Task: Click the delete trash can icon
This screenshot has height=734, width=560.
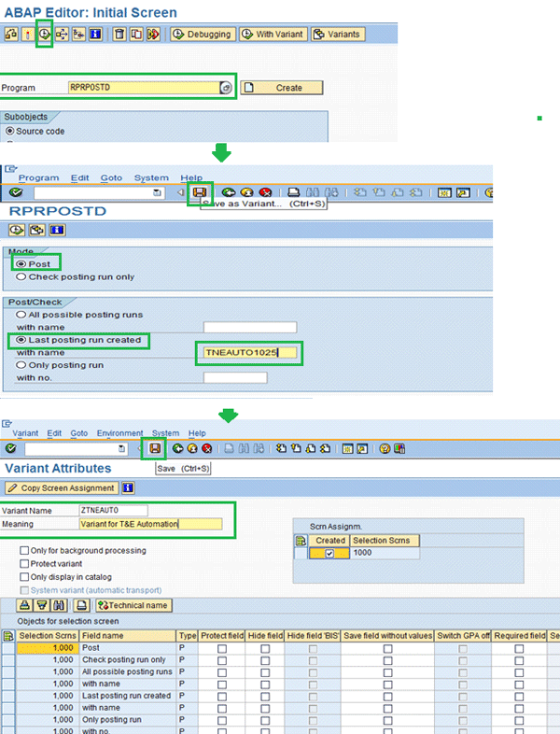Action: [119, 35]
